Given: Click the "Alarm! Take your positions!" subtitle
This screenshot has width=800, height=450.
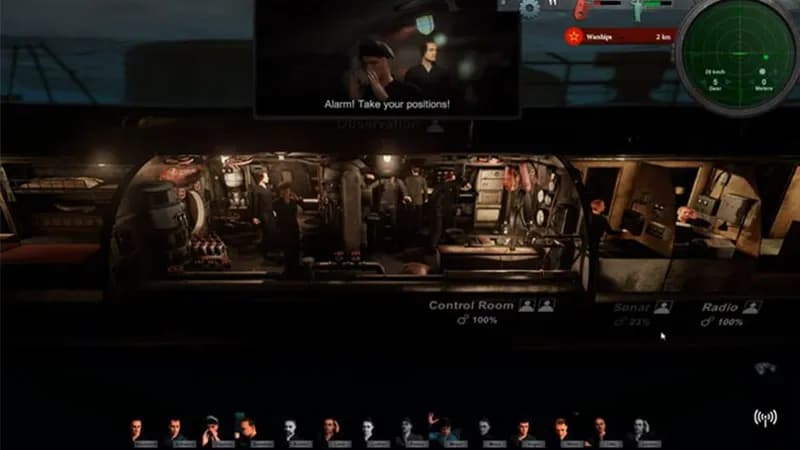Looking at the screenshot, I should point(387,104).
